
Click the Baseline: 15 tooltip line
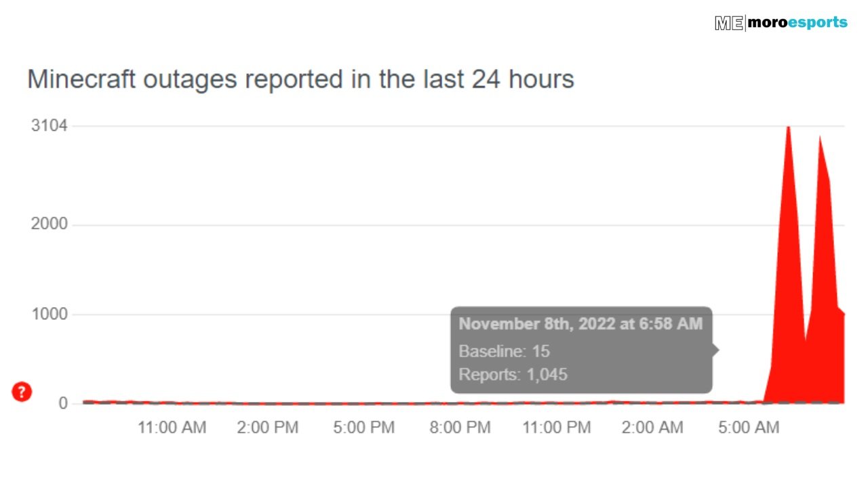click(x=505, y=351)
